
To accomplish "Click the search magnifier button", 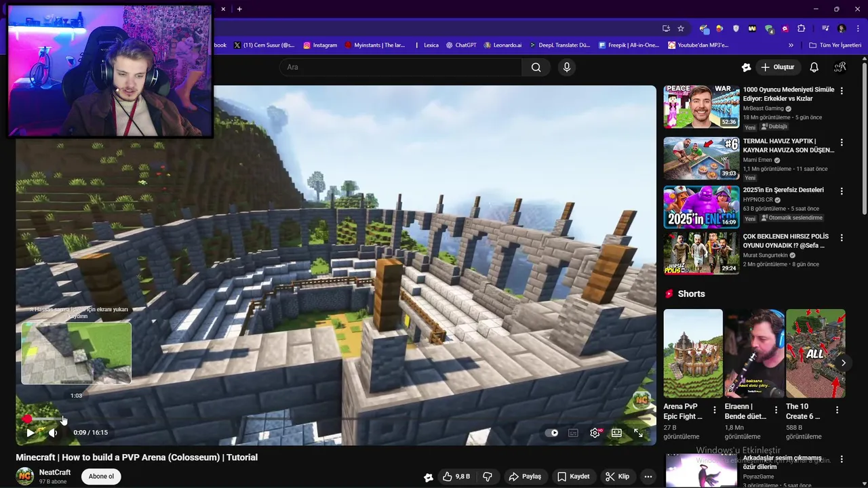I will click(536, 67).
